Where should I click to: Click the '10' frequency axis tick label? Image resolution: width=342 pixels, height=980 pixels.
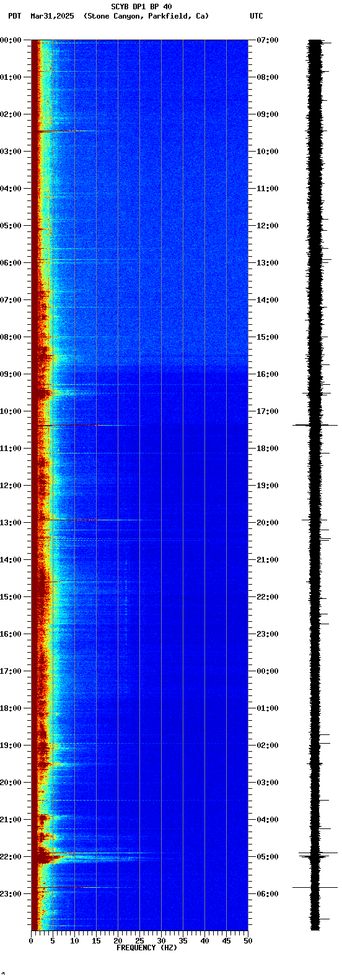pos(74,942)
